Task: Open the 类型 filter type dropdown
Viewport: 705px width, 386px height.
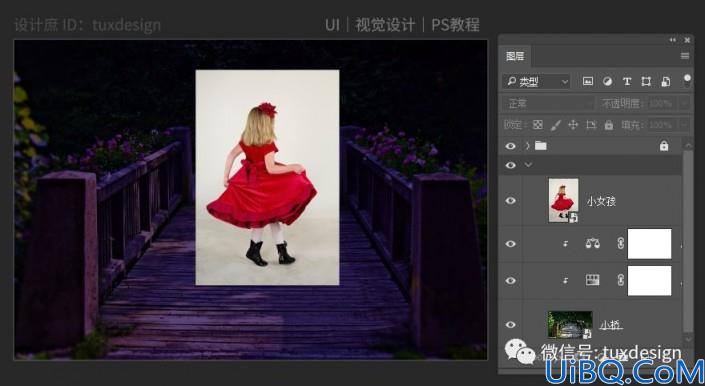Action: tap(536, 81)
